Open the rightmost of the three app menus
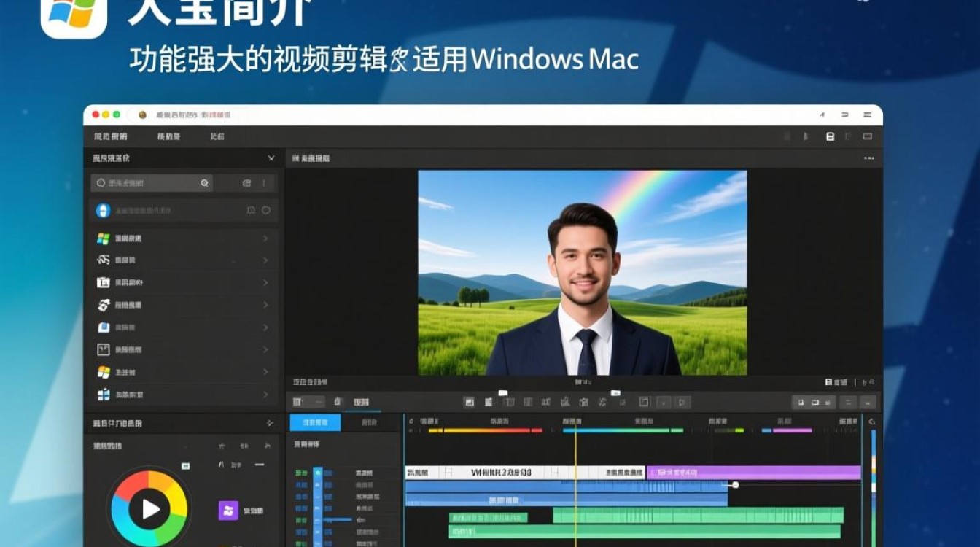 click(217, 136)
